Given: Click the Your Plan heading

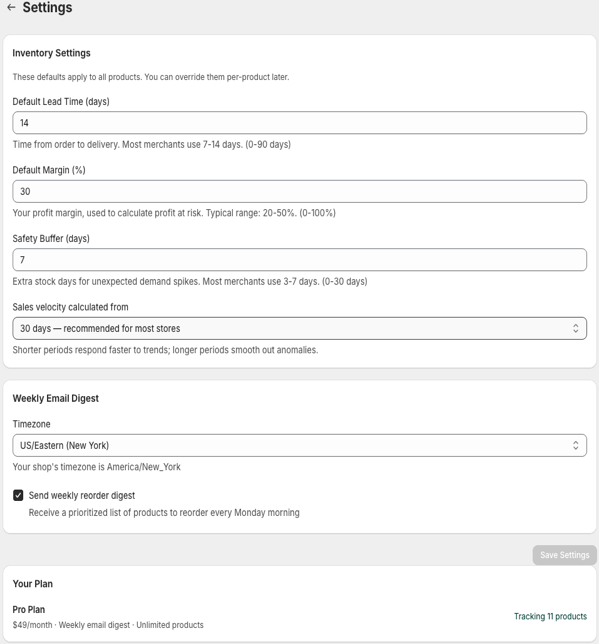Looking at the screenshot, I should pyautogui.click(x=32, y=584).
